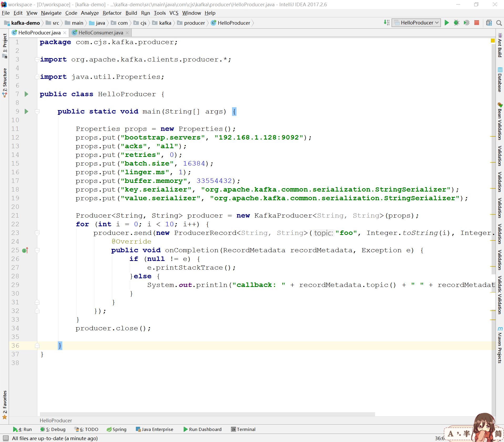The image size is (504, 442).
Task: Toggle tool window buttons icon in status bar
Action: [6, 438]
